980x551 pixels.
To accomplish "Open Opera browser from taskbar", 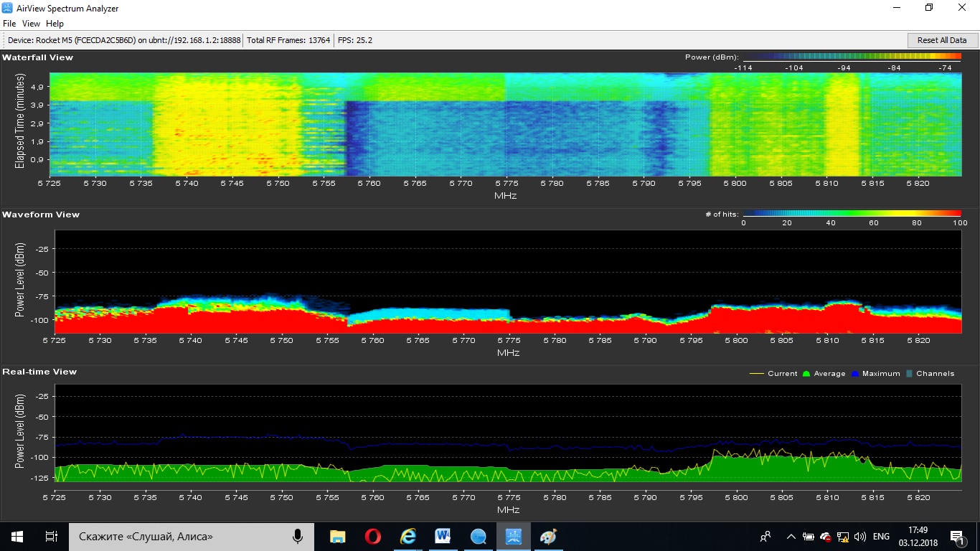I will point(372,536).
